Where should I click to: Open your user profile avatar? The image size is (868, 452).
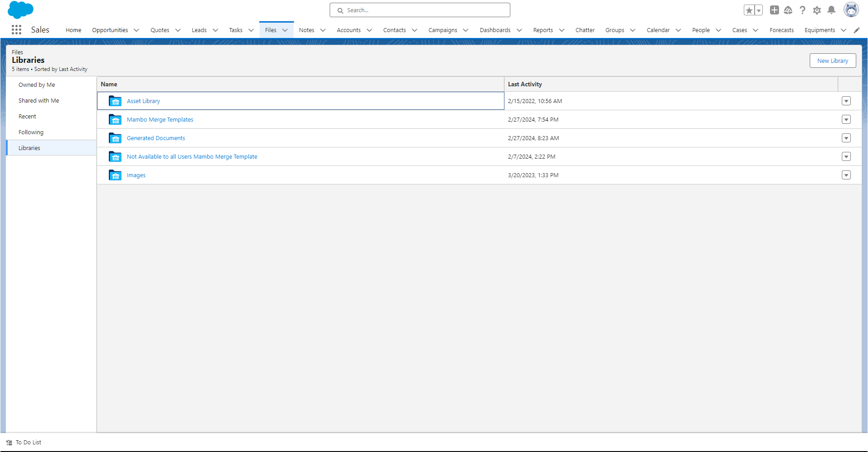click(x=852, y=9)
